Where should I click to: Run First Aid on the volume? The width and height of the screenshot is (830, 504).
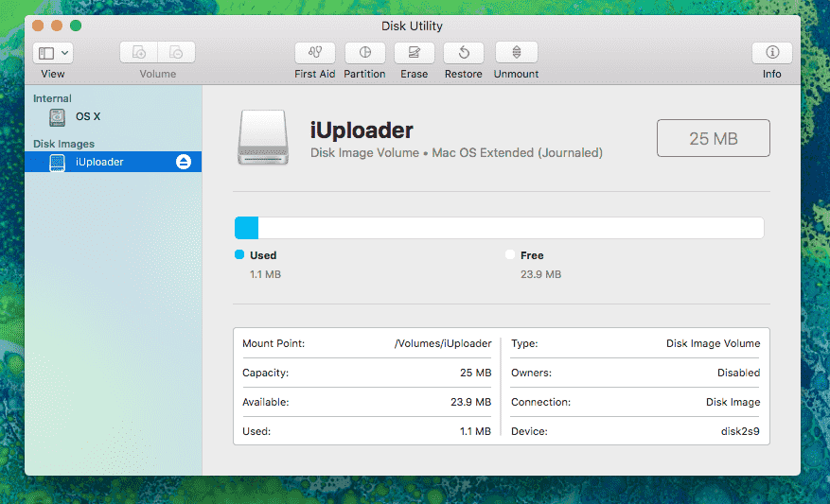[x=315, y=52]
